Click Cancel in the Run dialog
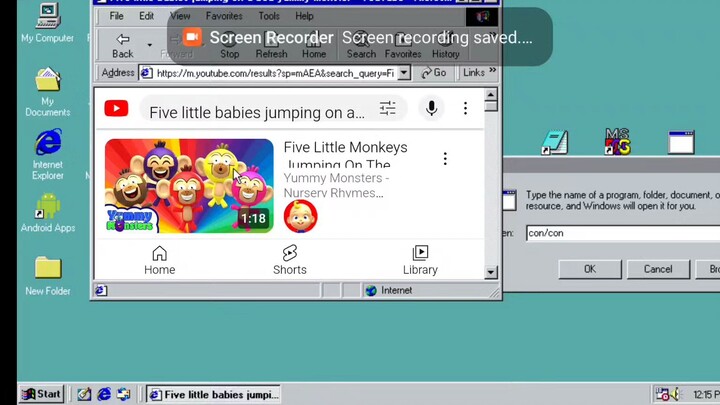The width and height of the screenshot is (720, 405). 658,269
